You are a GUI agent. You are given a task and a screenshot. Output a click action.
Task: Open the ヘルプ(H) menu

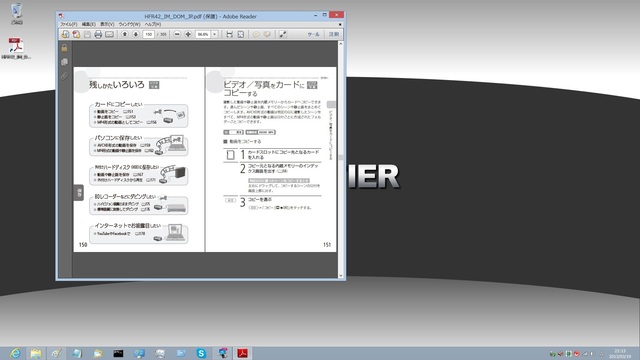click(x=153, y=24)
